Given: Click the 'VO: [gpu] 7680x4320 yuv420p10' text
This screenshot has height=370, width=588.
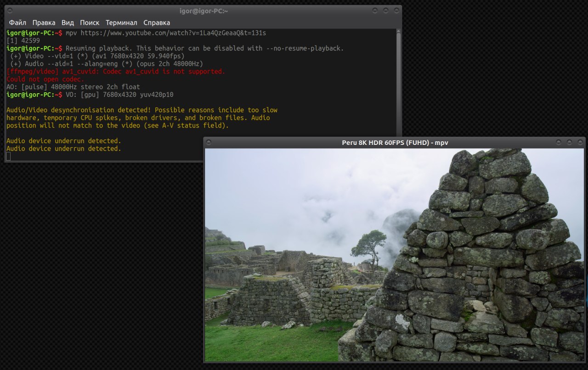Looking at the screenshot, I should pos(119,95).
